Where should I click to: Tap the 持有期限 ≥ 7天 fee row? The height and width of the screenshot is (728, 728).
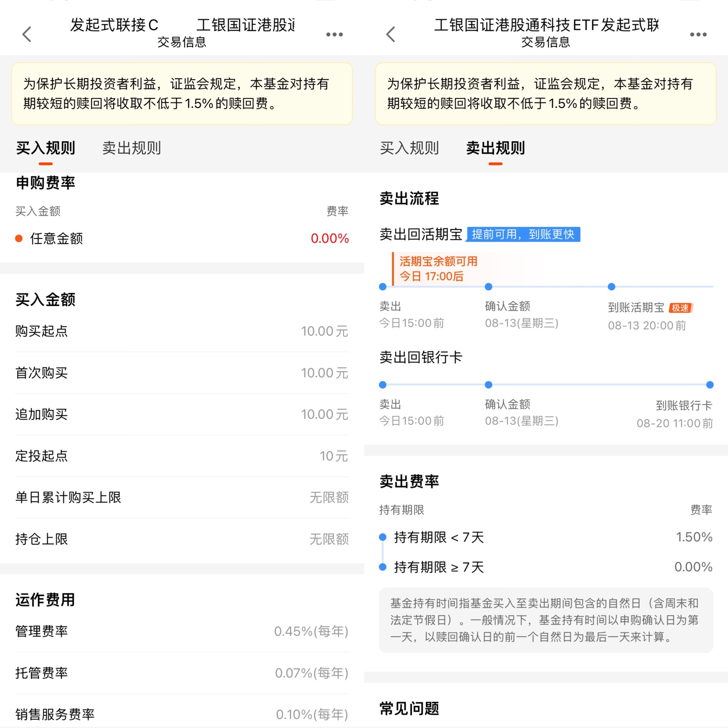(x=546, y=567)
